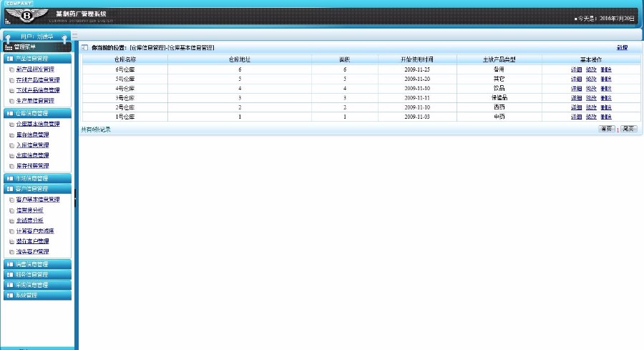Click the small icon before 忠诚度分析

point(11,221)
